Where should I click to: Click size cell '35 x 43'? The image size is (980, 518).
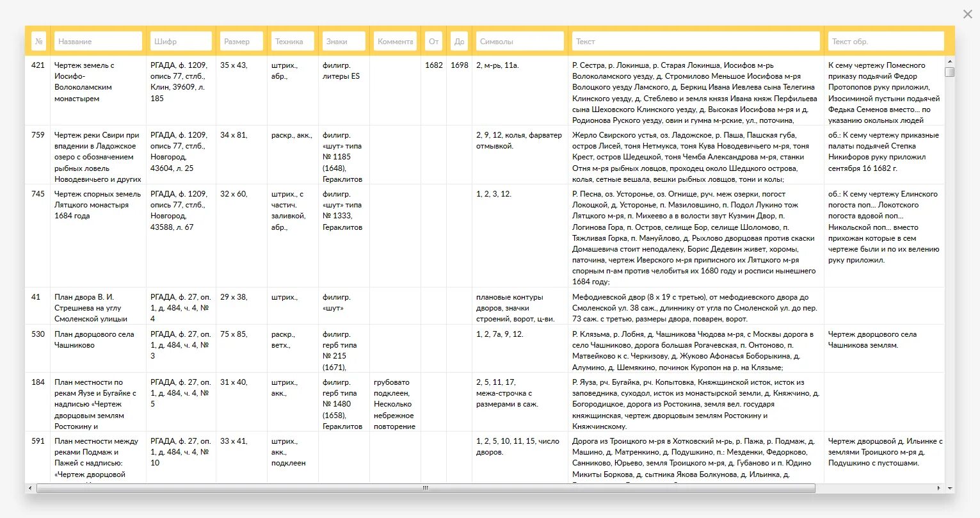click(x=234, y=65)
